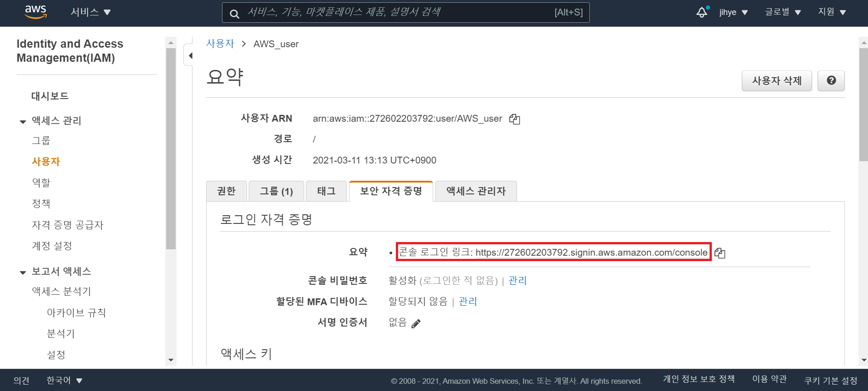
Task: Collapse the 액세스 관리 section
Action: click(x=23, y=122)
